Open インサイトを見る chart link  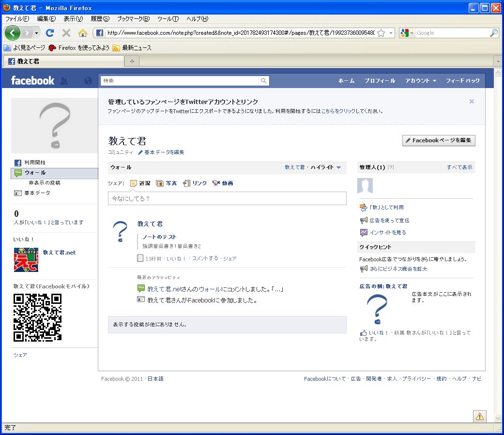(383, 232)
